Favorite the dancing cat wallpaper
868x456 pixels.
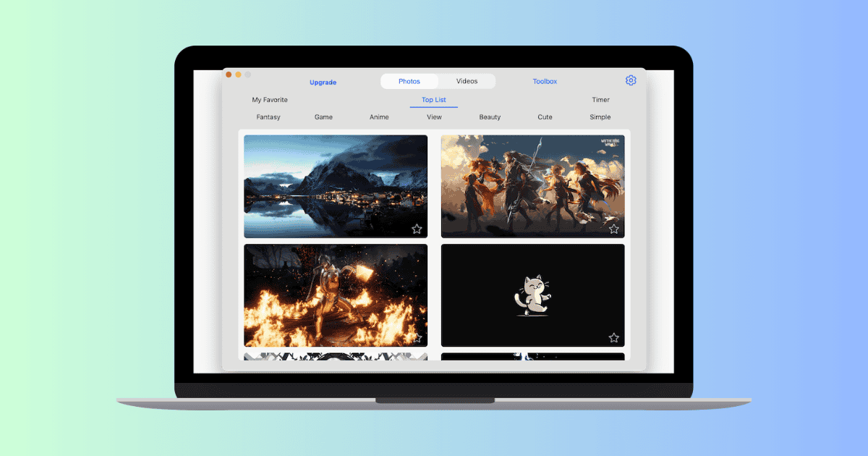click(614, 337)
